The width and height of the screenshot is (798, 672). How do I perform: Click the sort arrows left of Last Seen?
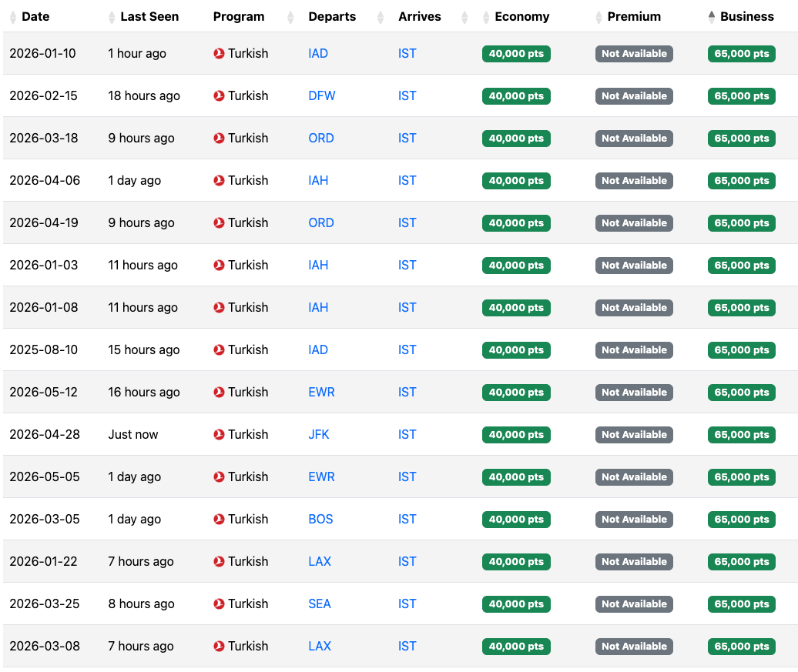pyautogui.click(x=112, y=17)
